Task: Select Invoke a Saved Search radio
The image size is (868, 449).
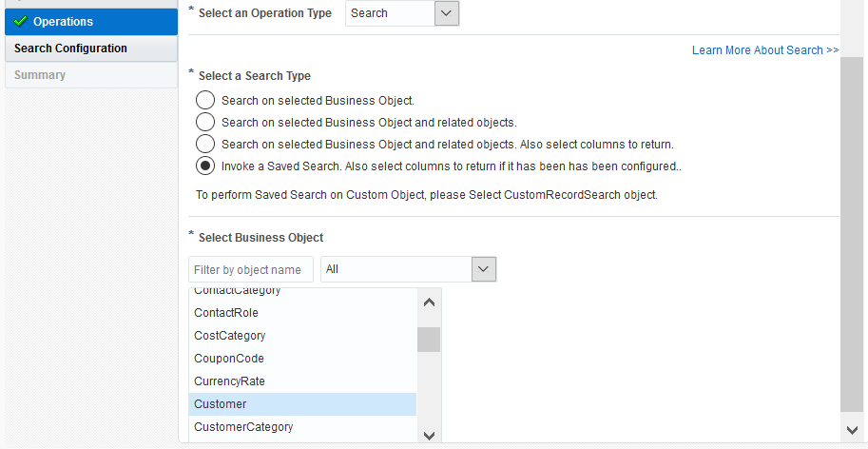Action: (x=204, y=166)
